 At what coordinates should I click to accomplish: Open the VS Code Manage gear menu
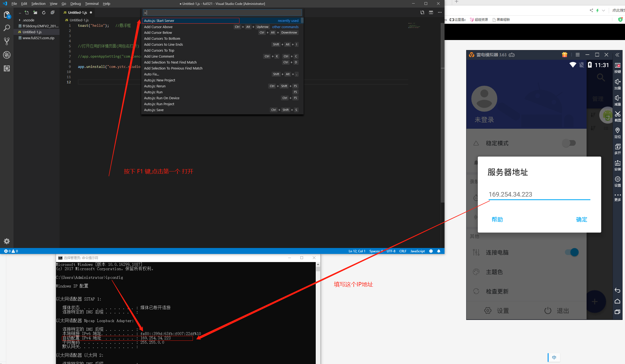7,241
